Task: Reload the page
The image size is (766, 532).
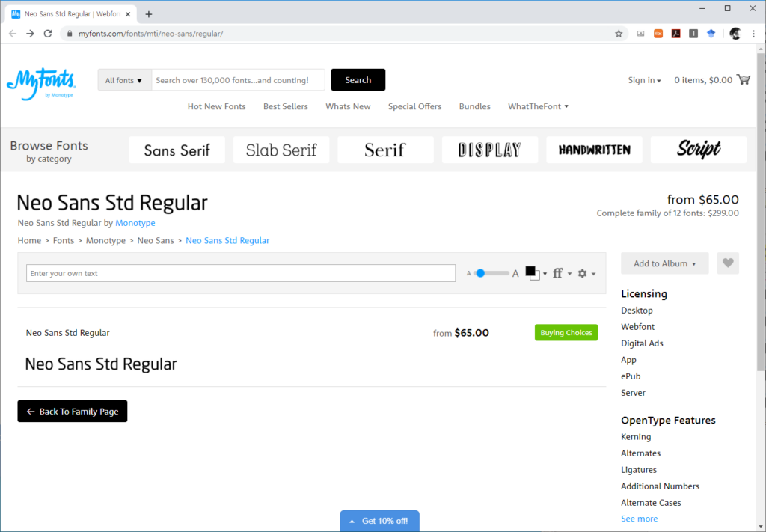Action: point(48,34)
